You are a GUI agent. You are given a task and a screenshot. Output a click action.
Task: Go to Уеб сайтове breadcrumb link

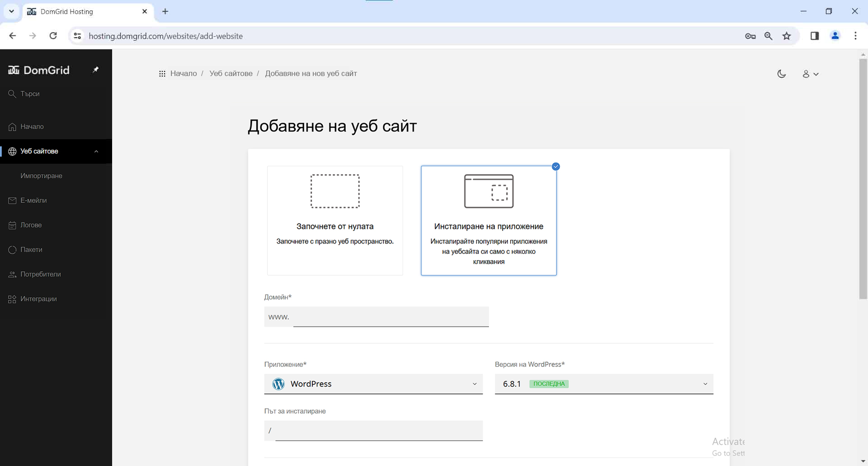click(x=231, y=74)
